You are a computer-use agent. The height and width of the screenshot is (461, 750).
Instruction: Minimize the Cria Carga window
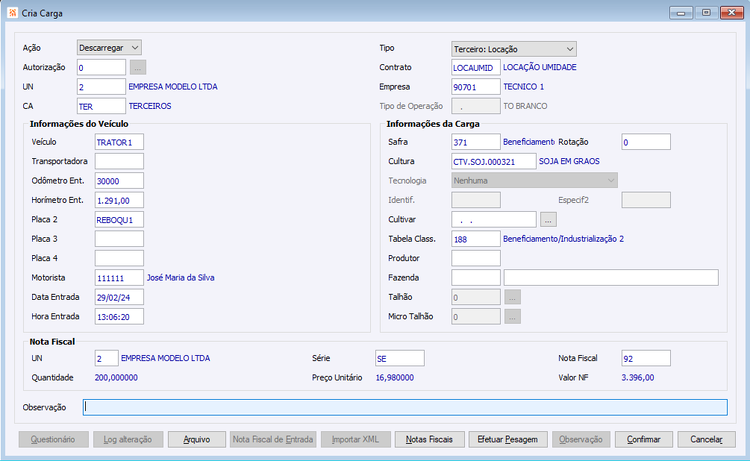point(681,13)
